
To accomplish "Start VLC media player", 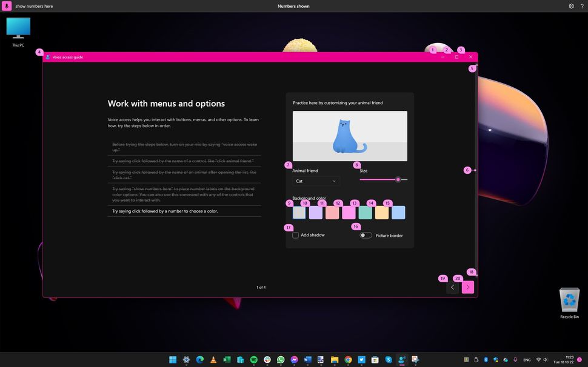I will point(213,359).
